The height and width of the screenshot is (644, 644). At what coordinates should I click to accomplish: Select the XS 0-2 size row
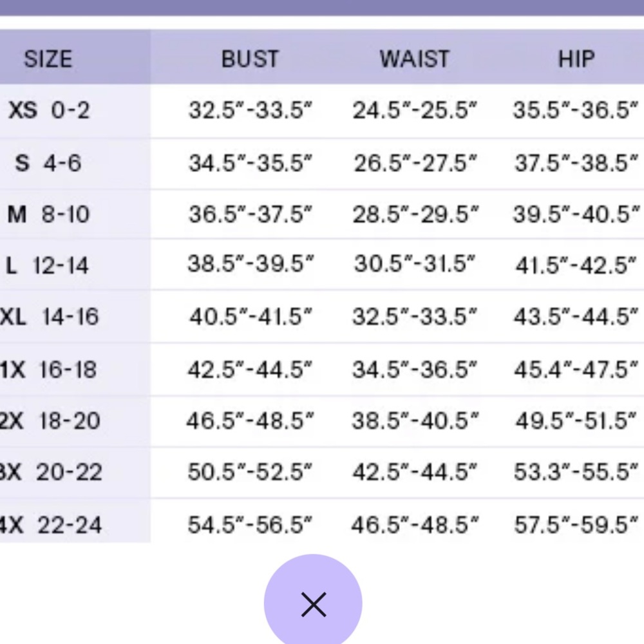[49, 111]
